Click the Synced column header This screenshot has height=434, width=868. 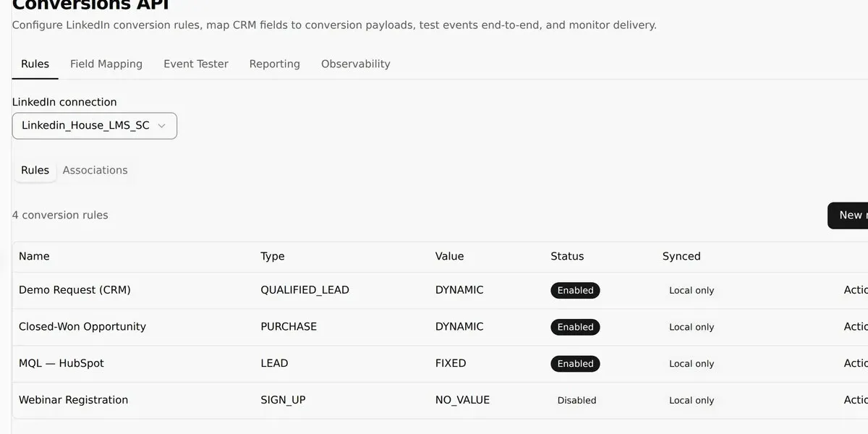(x=681, y=256)
